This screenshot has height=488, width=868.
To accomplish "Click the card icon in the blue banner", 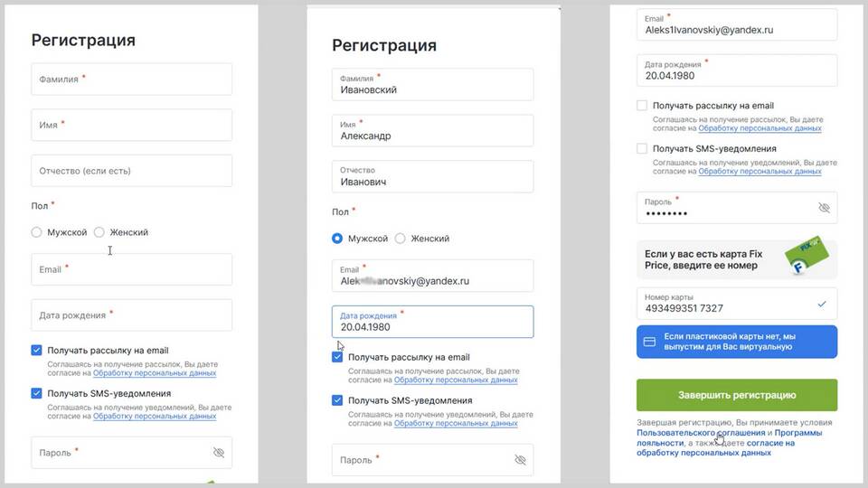I will (649, 343).
